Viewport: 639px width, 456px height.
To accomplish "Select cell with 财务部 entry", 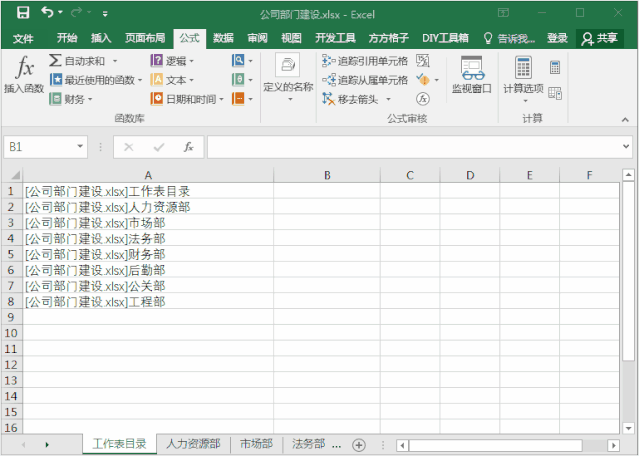I will click(x=148, y=254).
